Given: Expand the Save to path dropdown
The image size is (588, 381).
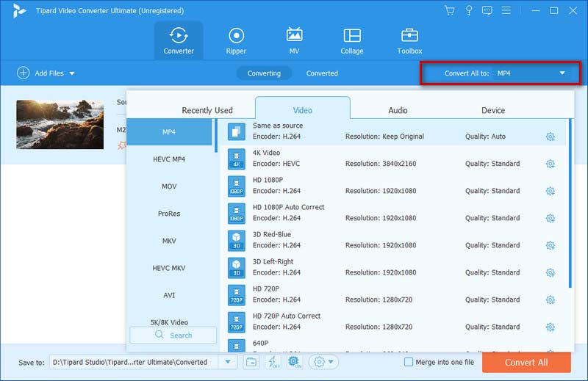Looking at the screenshot, I should [x=228, y=362].
